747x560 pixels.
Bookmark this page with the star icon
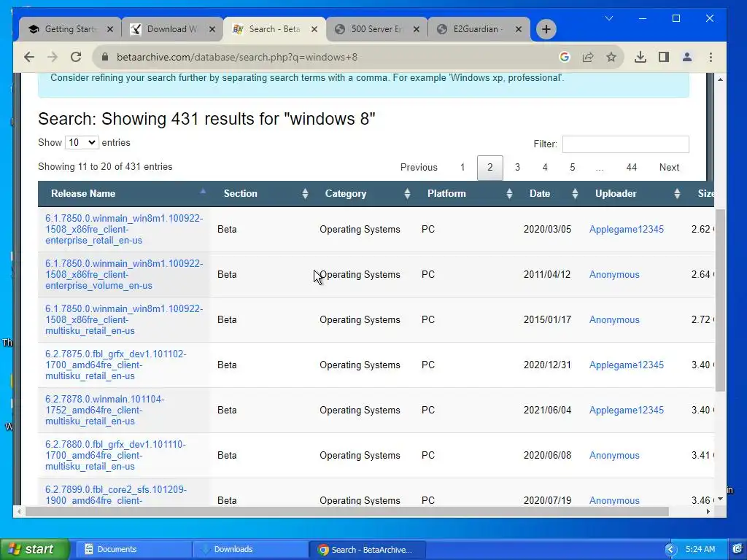point(611,57)
